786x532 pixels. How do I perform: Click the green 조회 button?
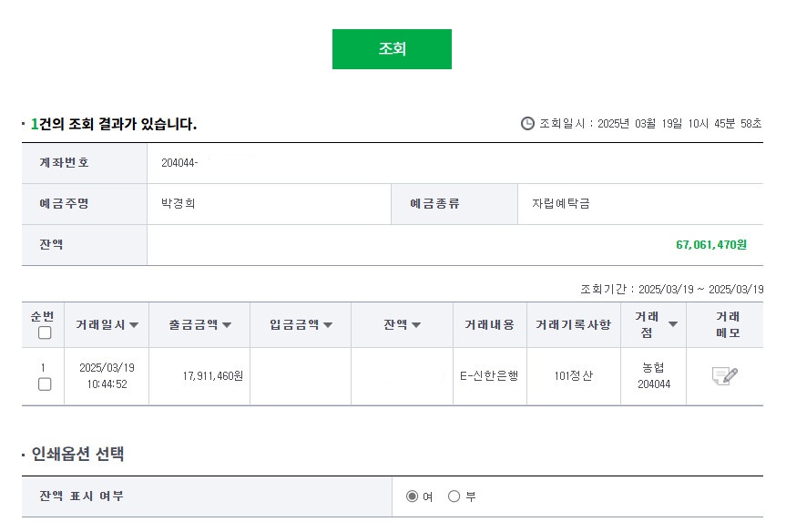coord(392,49)
